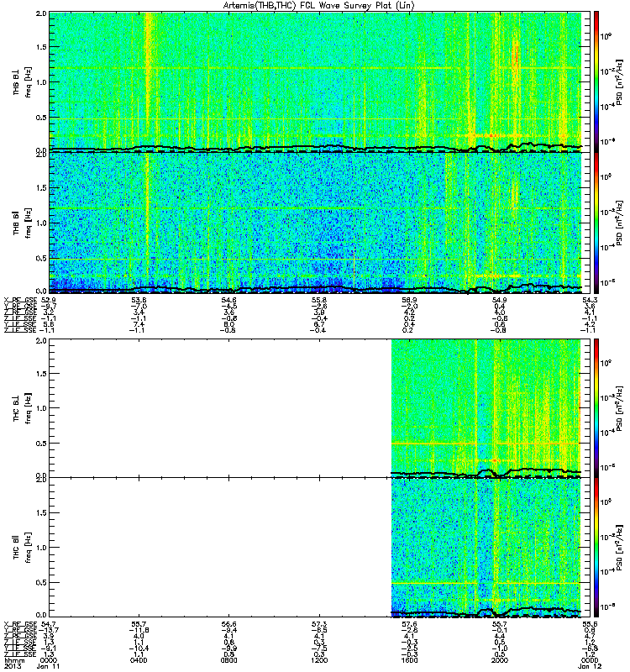Click the 'THB B∥ freq [Hz]' axis label
The height and width of the screenshot is (672, 630).
click(22, 223)
